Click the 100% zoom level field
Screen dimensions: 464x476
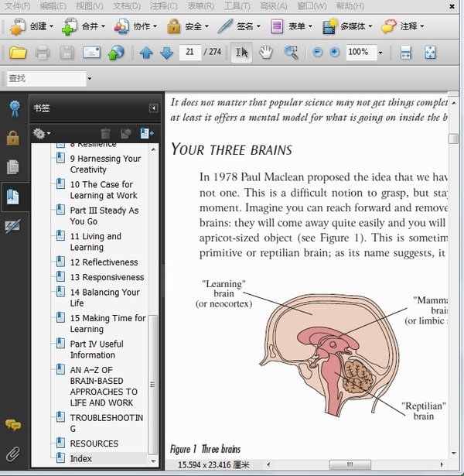[x=361, y=52]
